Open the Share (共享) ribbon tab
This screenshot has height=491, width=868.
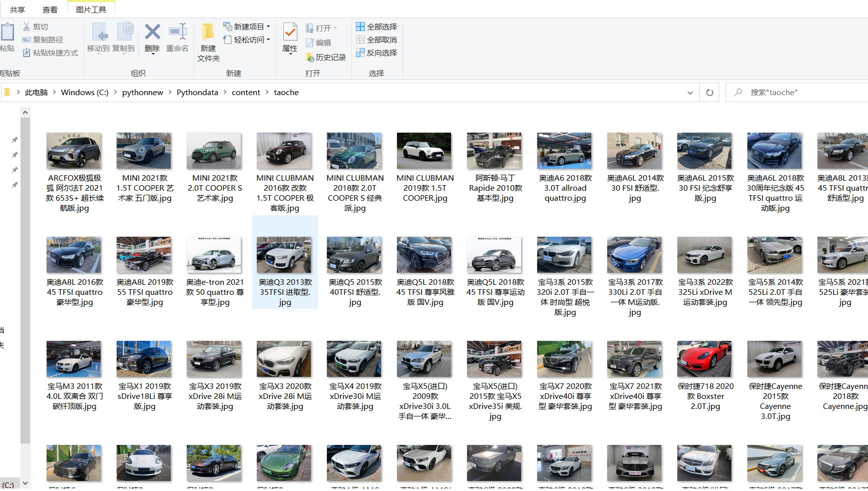click(18, 10)
